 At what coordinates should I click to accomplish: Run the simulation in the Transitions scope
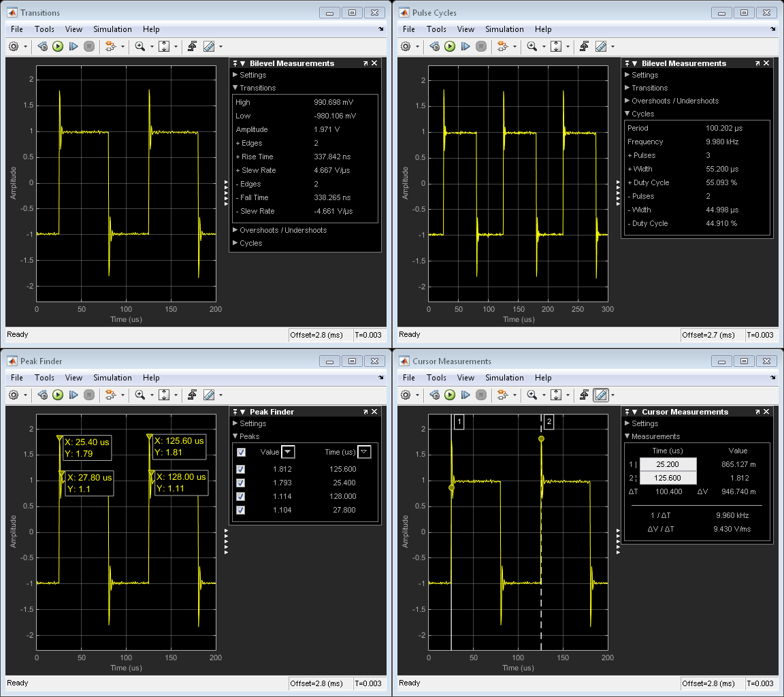[58, 46]
